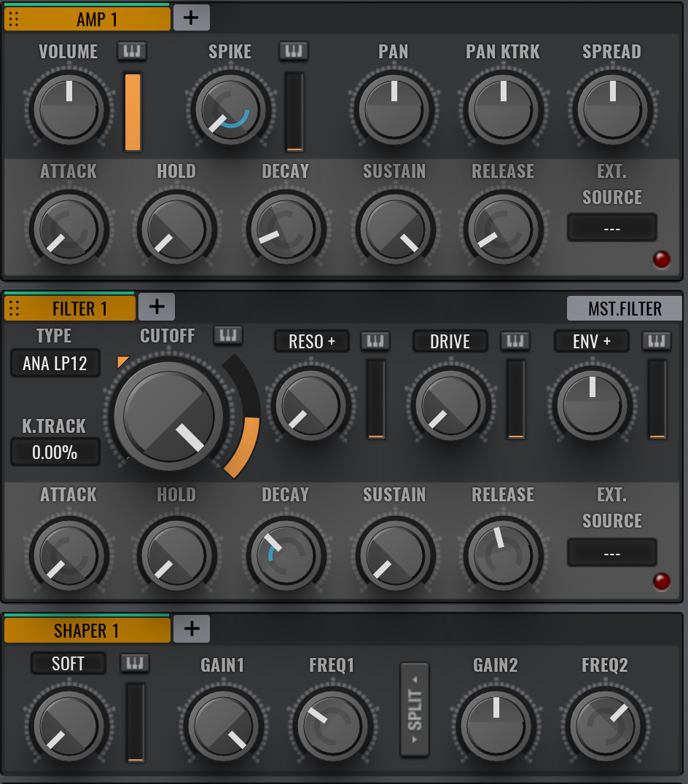
Task: Click the FREQ2 knob
Action: click(x=604, y=726)
